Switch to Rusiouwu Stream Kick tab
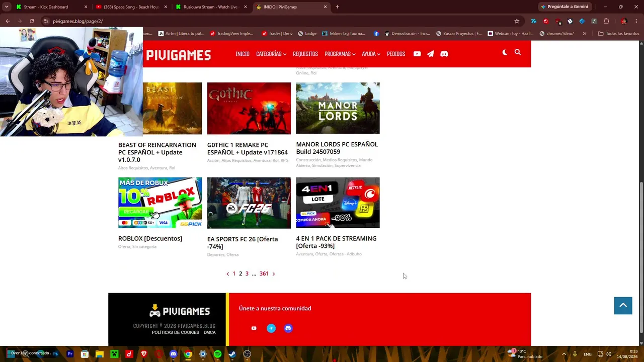The width and height of the screenshot is (644, 362). 210,7
